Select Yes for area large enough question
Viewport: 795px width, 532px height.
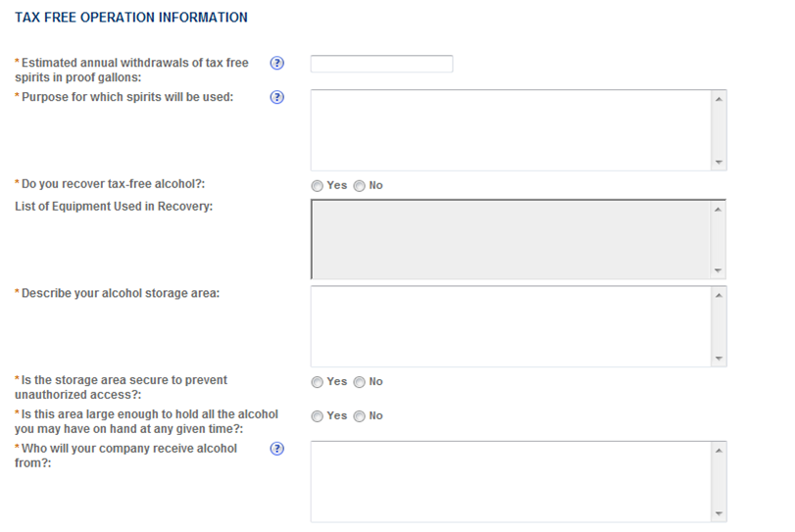coord(317,416)
